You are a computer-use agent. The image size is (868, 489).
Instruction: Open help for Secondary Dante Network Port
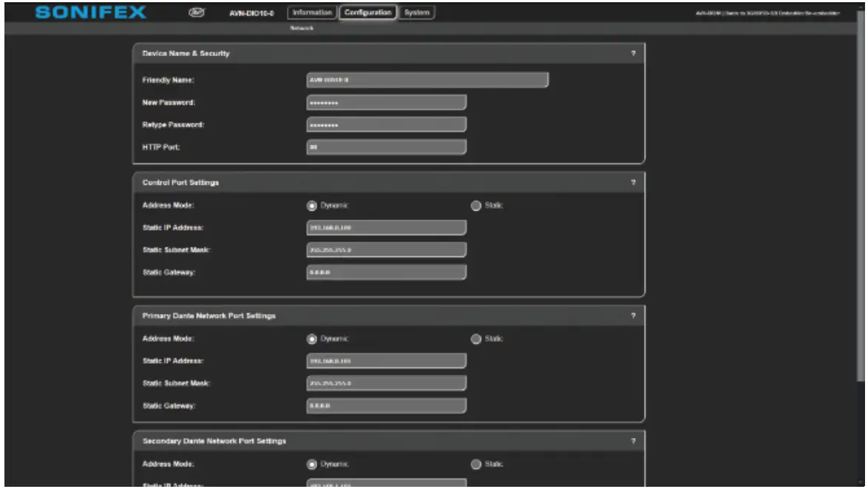coord(633,441)
